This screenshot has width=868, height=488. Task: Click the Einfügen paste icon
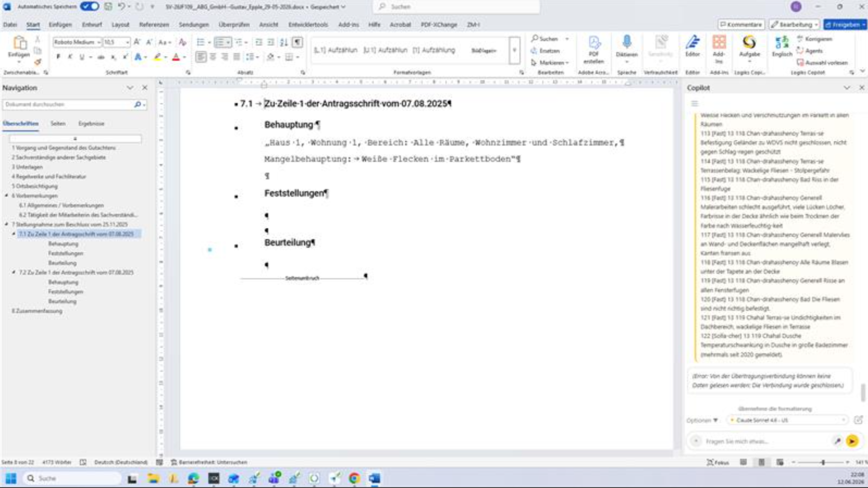(x=19, y=44)
